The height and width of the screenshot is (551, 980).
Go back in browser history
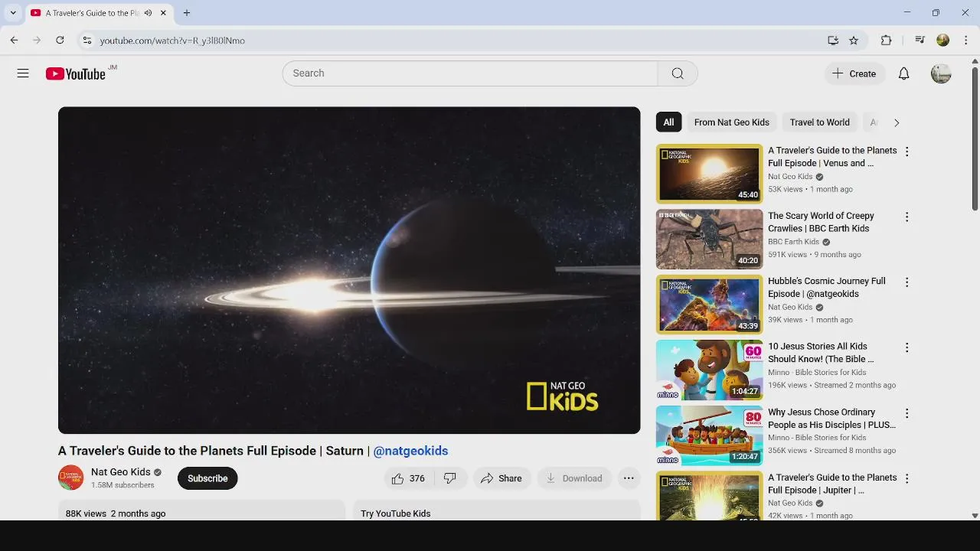point(14,41)
